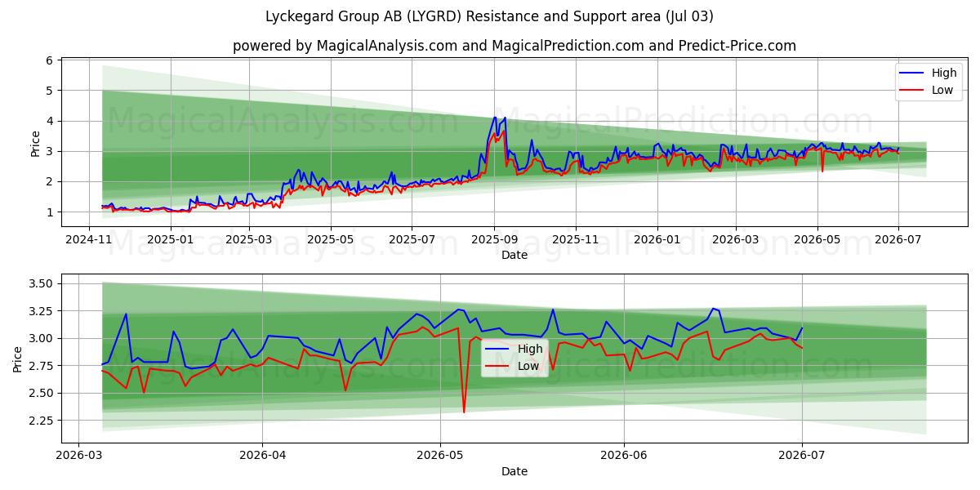Click the '6' y-axis tick on the top chart
Viewport: 980px width, 490px height.
tap(49, 60)
